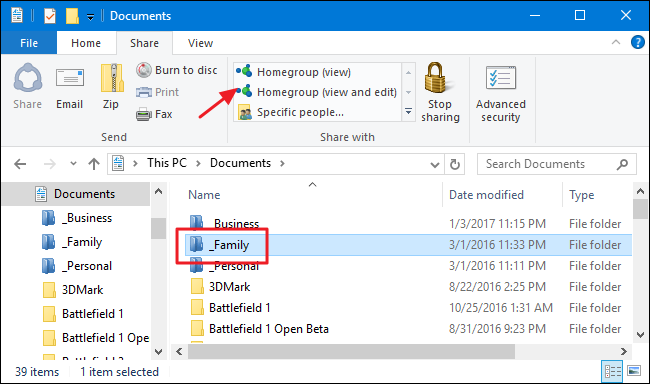The width and height of the screenshot is (650, 384).
Task: Click navigation pane scroll down arrow
Action: point(158,352)
